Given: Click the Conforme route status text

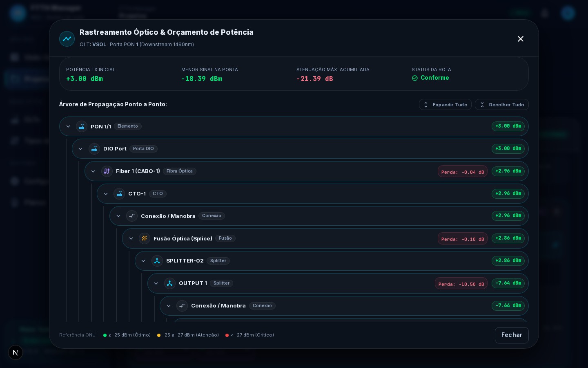Looking at the screenshot, I should [x=435, y=78].
